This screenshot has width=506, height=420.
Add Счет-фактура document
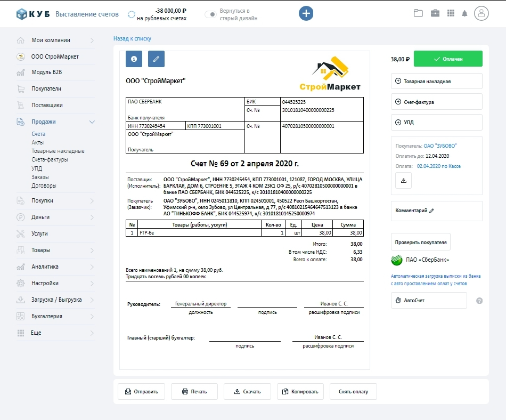click(x=437, y=102)
